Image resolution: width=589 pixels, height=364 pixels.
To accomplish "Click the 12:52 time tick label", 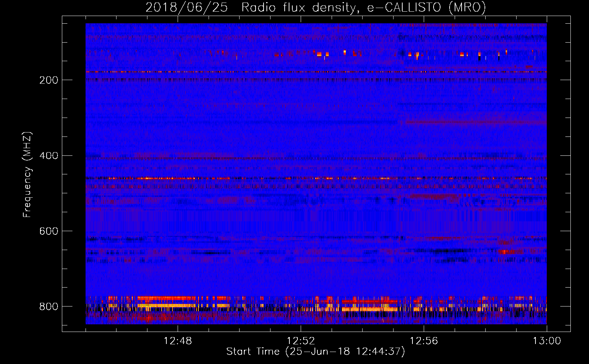I will [301, 341].
